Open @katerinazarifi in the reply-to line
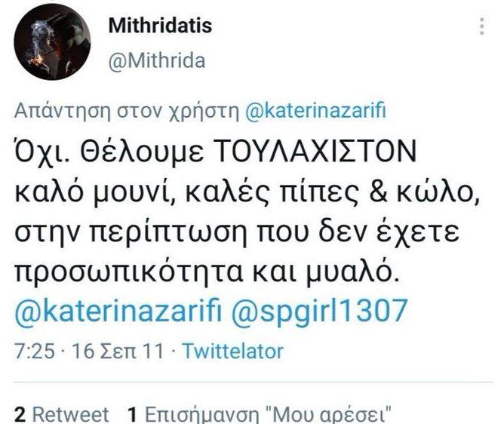Image resolution: width=504 pixels, height=424 pixels. tap(315, 111)
